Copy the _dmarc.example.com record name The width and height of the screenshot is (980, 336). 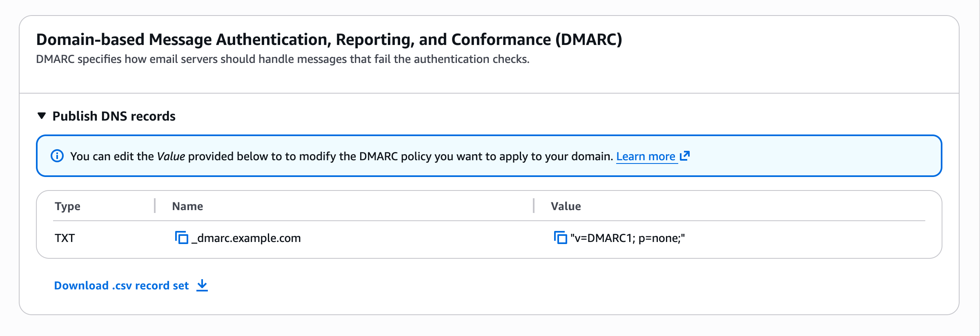[181, 237]
